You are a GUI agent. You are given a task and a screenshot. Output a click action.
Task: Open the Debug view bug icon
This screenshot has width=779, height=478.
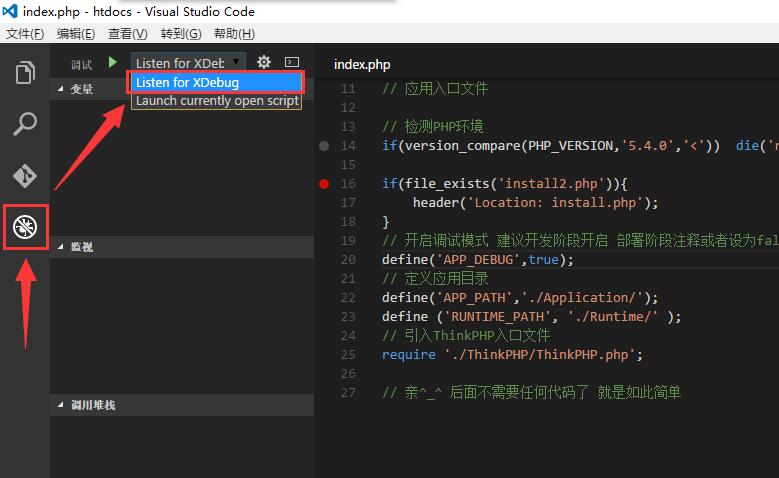(25, 227)
